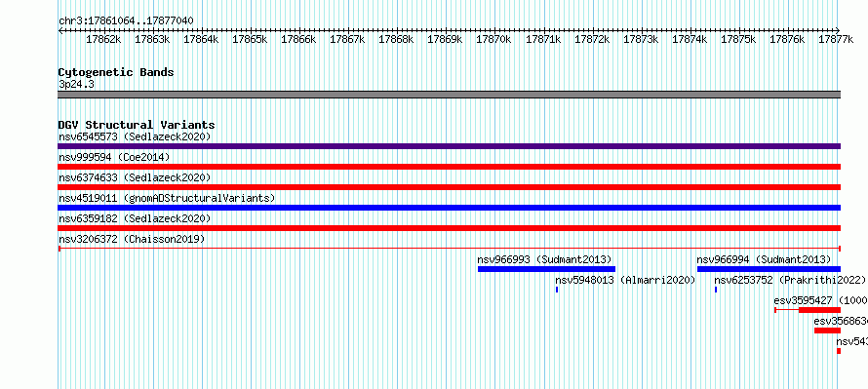
Task: Open the nsv4519011 (gnomADStructuralVariants) label
Action: click(x=167, y=198)
